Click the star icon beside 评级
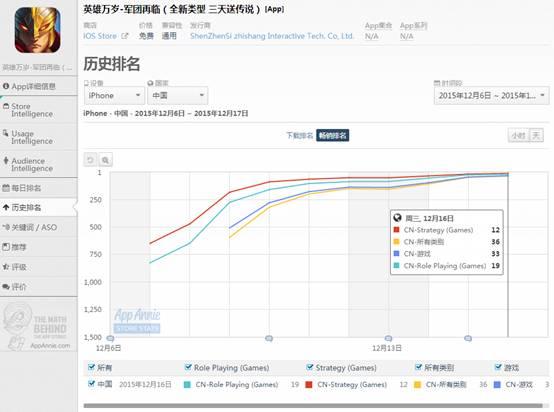554x412 pixels. click(6, 267)
